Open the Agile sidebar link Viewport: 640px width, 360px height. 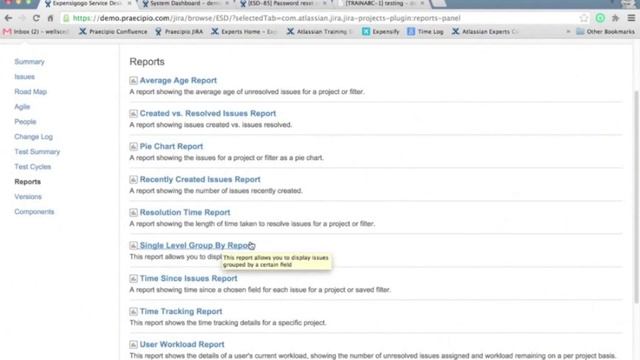(x=22, y=107)
